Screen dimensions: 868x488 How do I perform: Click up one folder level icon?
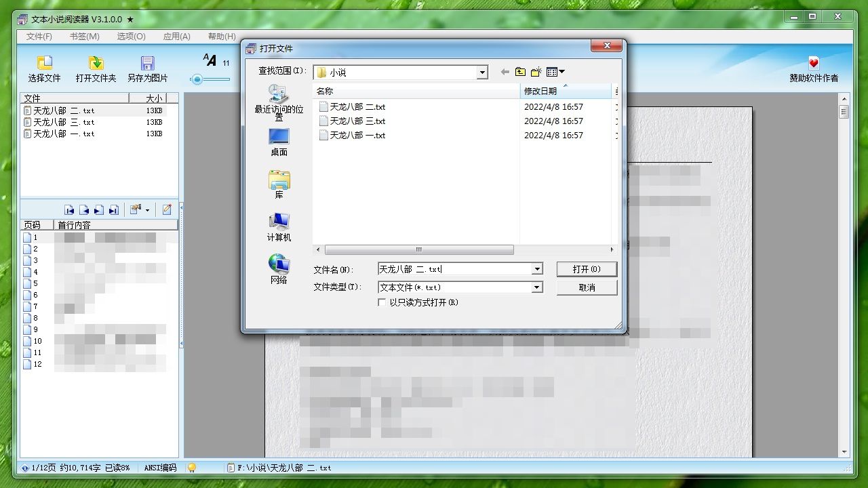[520, 72]
